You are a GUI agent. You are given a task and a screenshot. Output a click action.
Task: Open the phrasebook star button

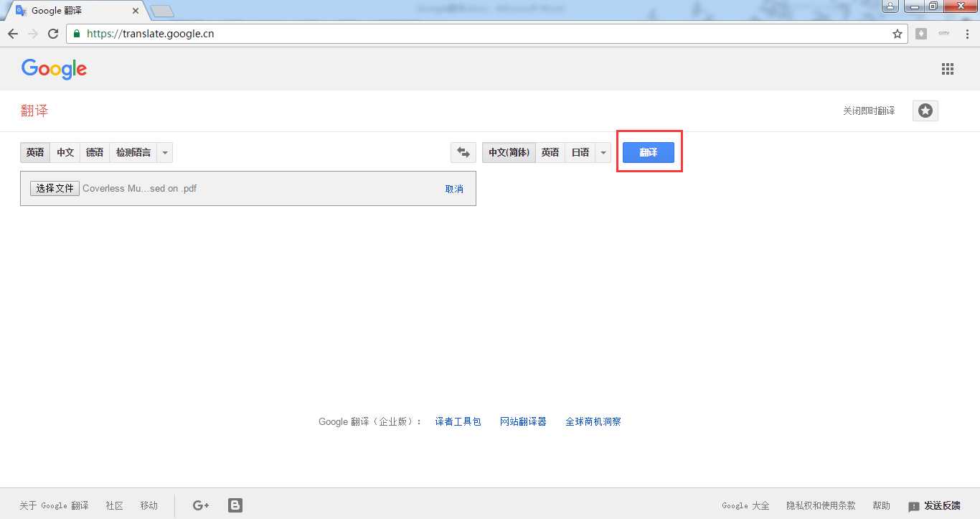(925, 111)
